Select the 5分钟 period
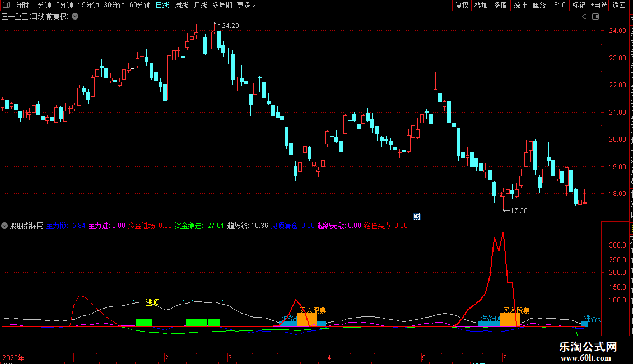Image resolution: width=633 pixels, height=364 pixels. 64,5
